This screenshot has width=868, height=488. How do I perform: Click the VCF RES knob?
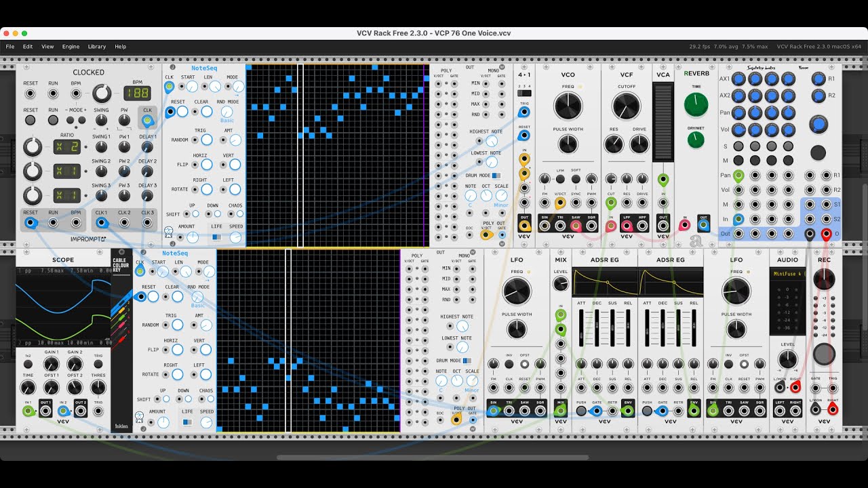[x=614, y=144]
